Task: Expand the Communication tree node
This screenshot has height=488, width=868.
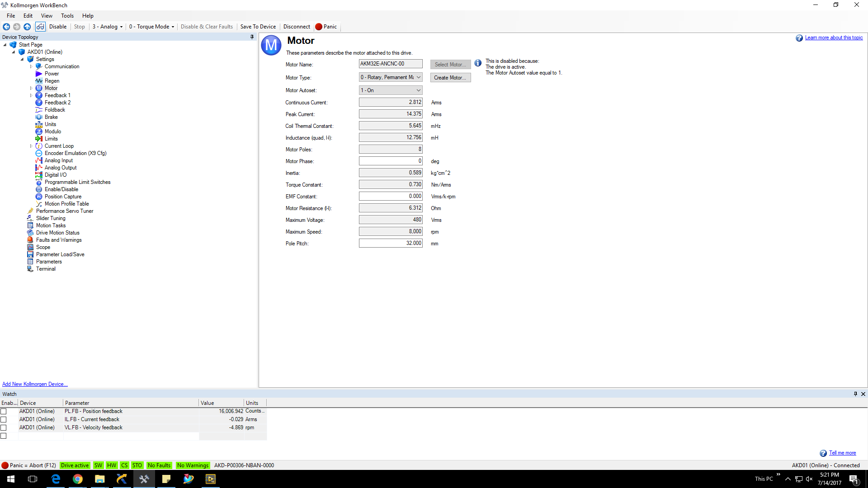Action: click(31, 66)
